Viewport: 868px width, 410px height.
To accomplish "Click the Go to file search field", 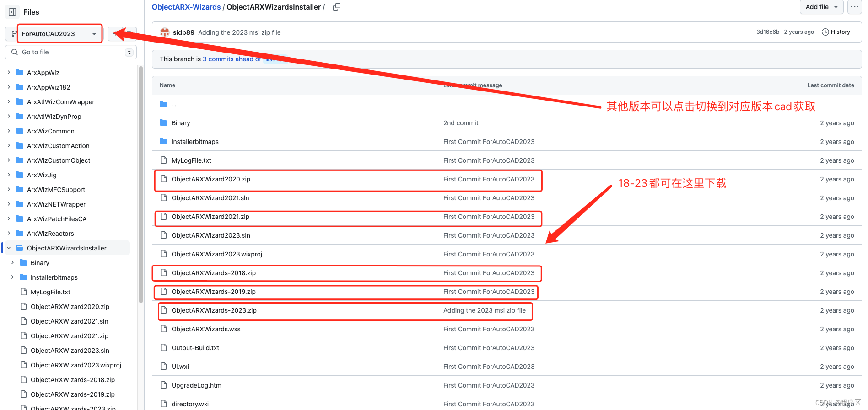I will 71,52.
